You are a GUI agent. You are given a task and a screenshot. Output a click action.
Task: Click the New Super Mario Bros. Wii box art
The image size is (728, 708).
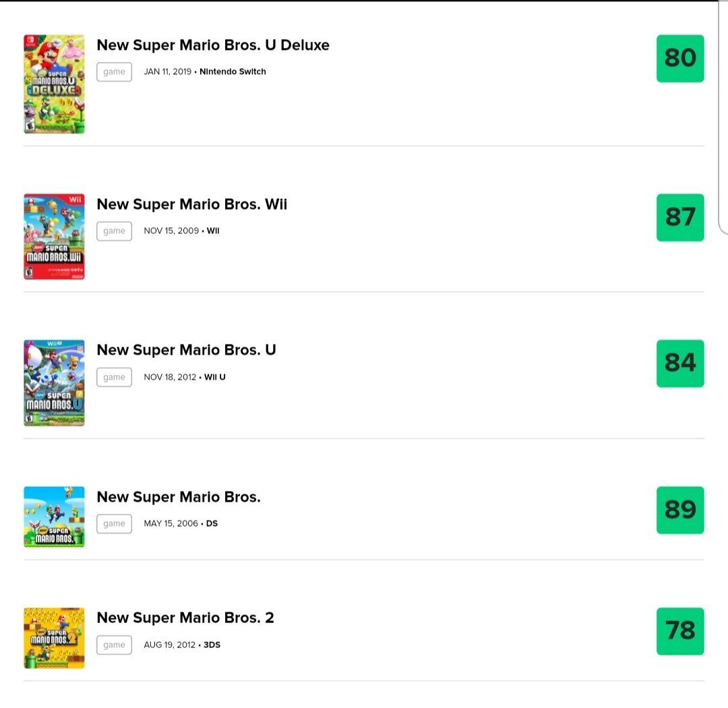click(x=54, y=236)
